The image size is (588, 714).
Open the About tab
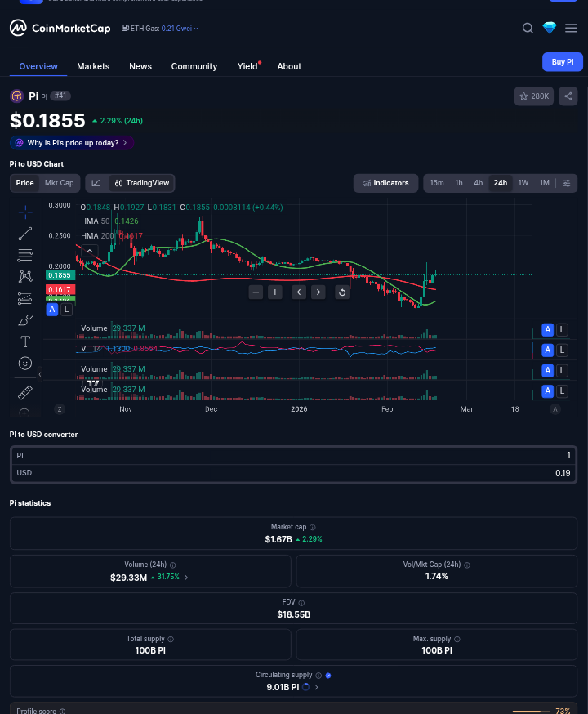click(x=289, y=66)
